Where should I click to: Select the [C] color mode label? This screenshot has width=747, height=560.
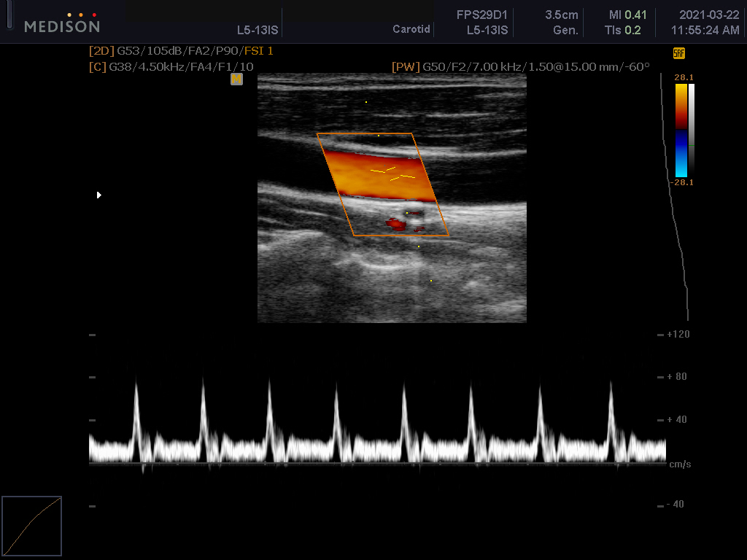tap(96, 66)
